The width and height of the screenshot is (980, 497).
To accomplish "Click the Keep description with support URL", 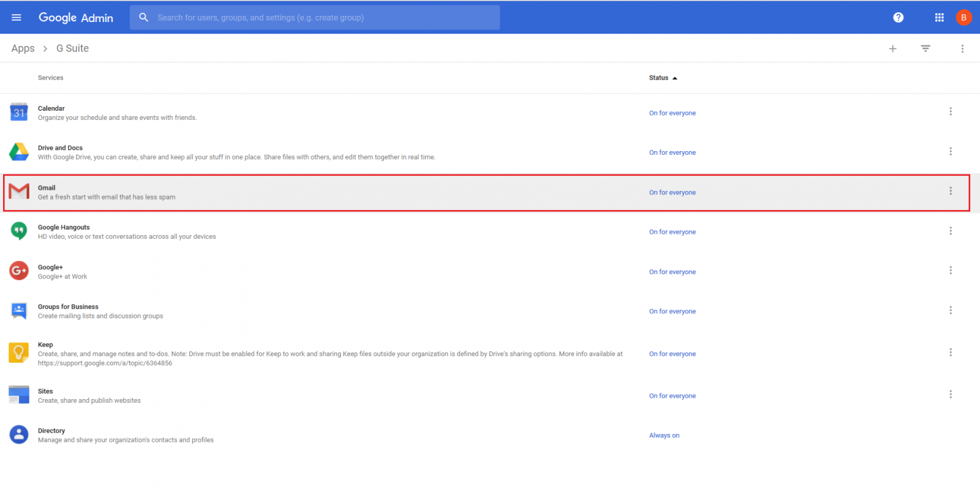I will [x=330, y=359].
